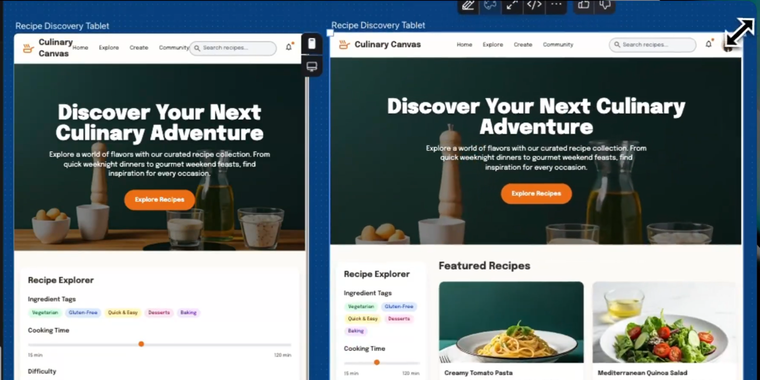Open Create in right frame navigation
Image resolution: width=760 pixels, height=380 pixels.
pos(523,45)
